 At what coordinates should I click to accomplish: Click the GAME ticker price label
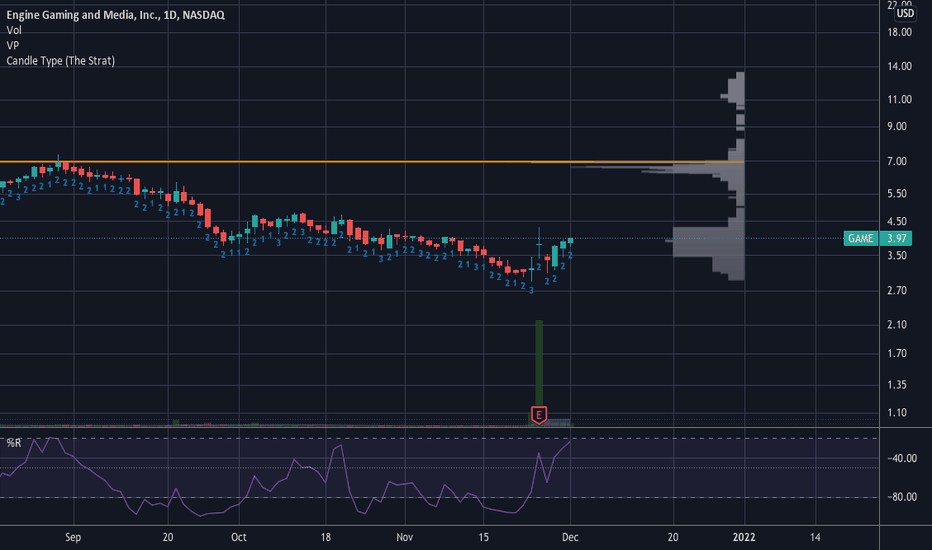coord(860,238)
